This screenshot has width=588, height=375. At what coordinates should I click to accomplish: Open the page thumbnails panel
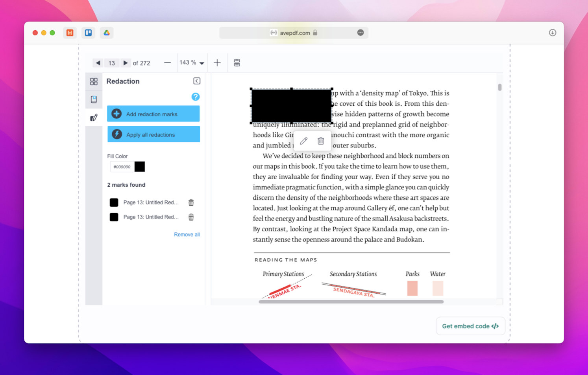(94, 81)
